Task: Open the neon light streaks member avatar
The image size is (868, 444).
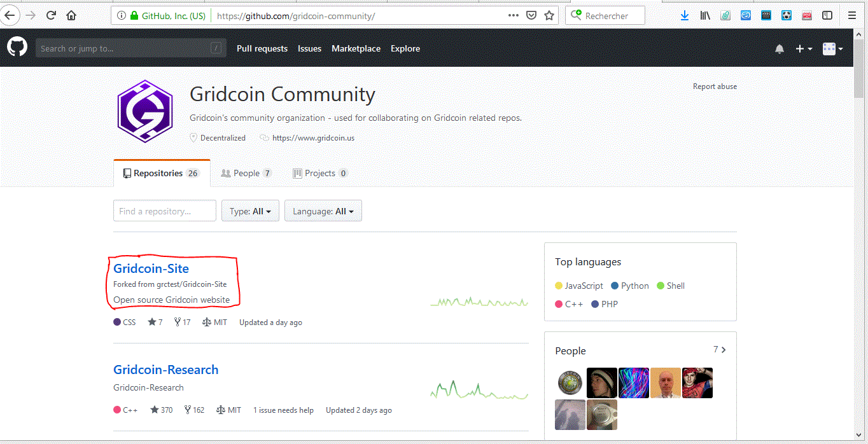Action: pos(634,383)
